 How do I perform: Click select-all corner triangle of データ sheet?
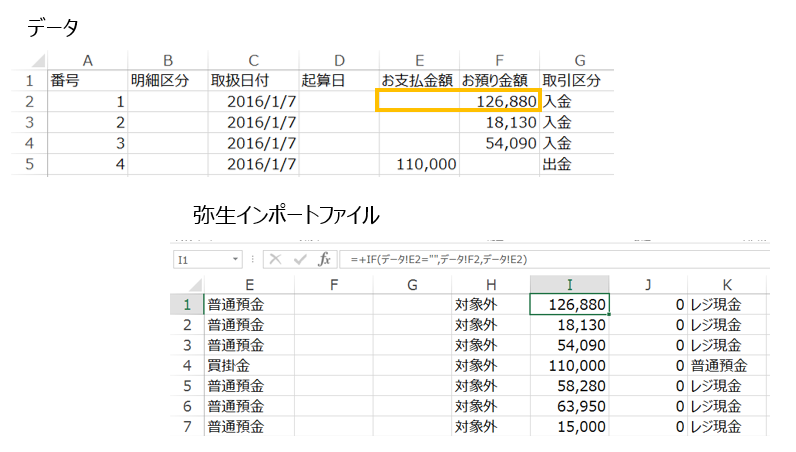[38, 60]
